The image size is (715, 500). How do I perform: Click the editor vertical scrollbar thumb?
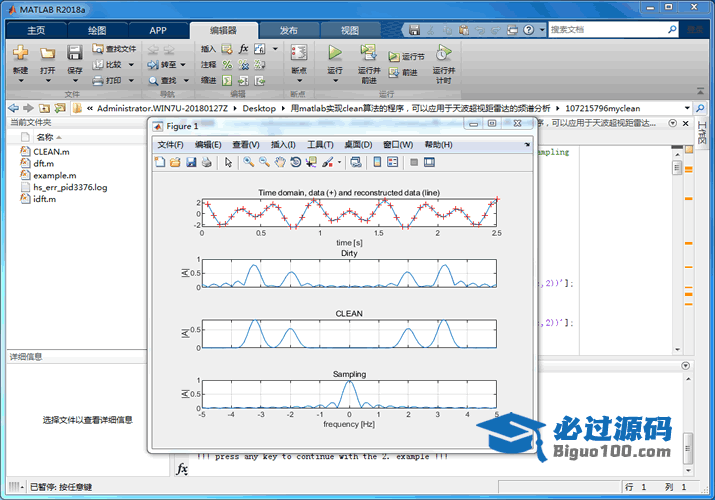pos(677,168)
